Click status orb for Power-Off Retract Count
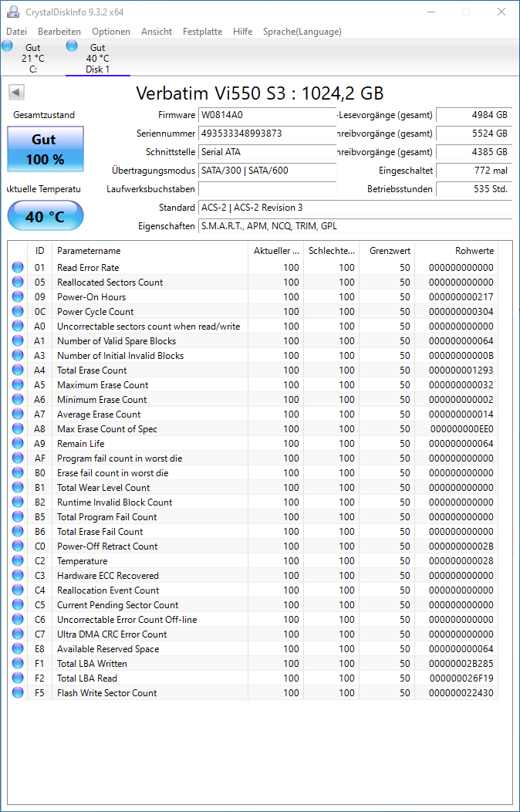 (x=18, y=546)
